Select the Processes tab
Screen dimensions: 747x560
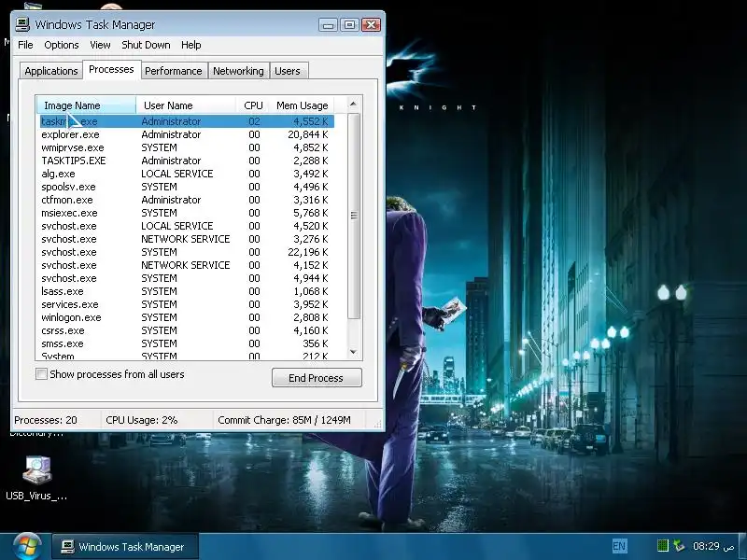111,69
